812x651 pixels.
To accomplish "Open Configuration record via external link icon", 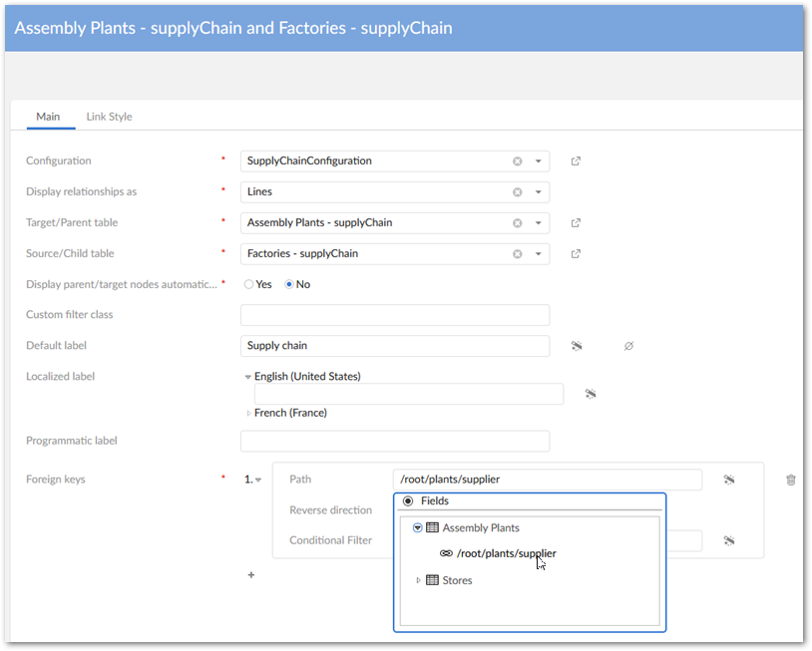I will click(576, 162).
